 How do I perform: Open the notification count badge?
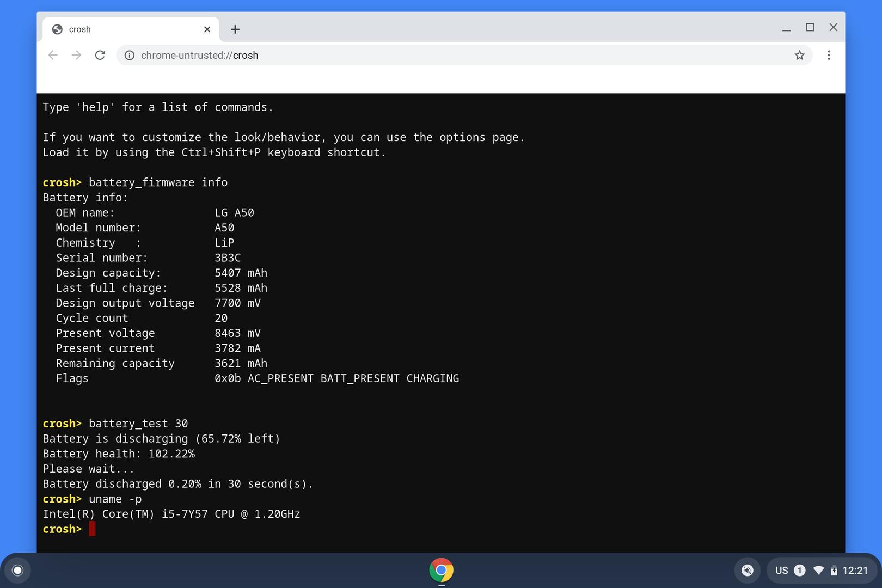(x=800, y=570)
